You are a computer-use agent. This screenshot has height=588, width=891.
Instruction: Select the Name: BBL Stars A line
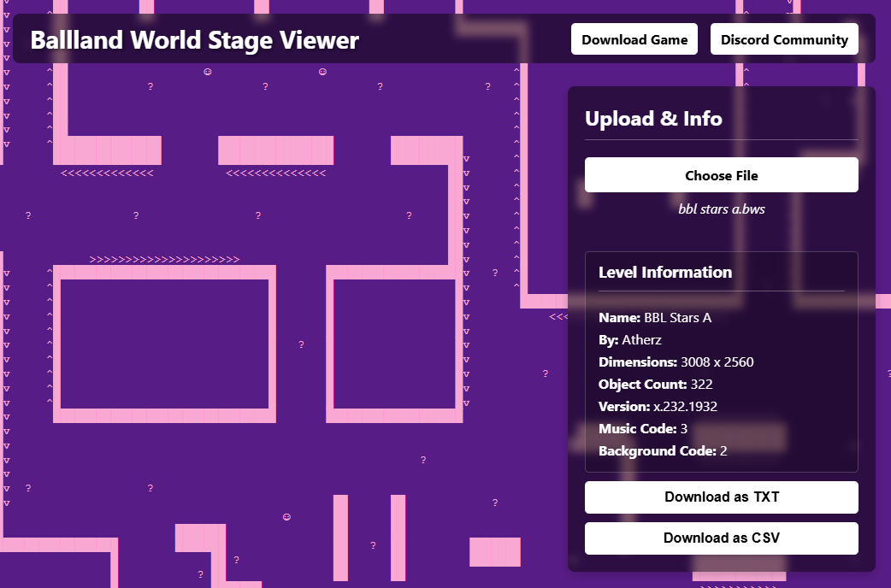655,318
